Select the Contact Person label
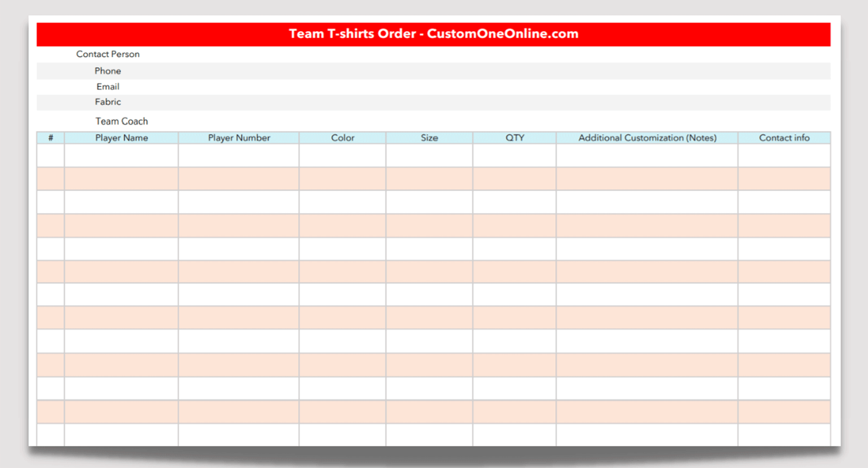The width and height of the screenshot is (868, 468). (x=108, y=54)
